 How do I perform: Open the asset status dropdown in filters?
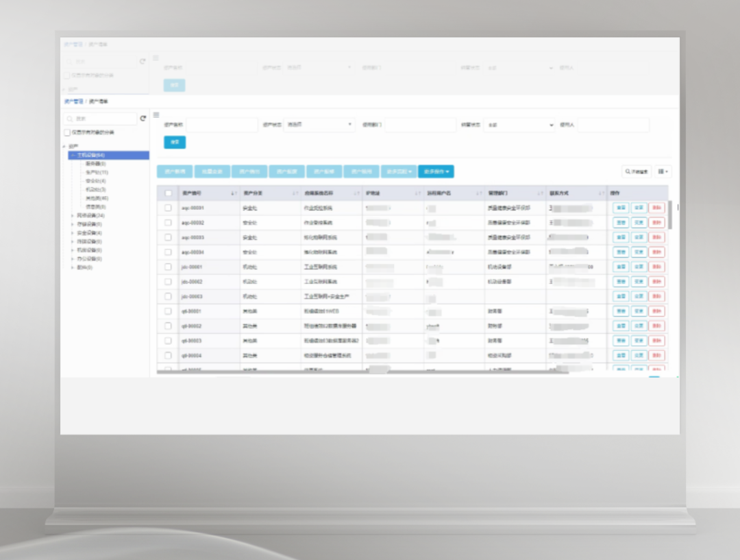pos(319,125)
